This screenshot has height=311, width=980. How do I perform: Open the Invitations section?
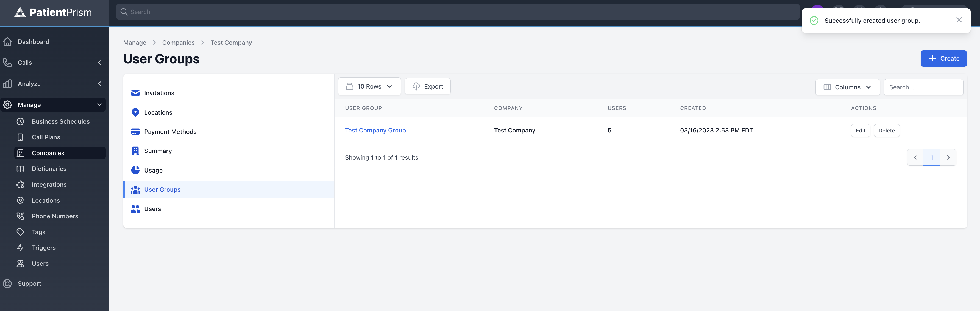(229, 93)
